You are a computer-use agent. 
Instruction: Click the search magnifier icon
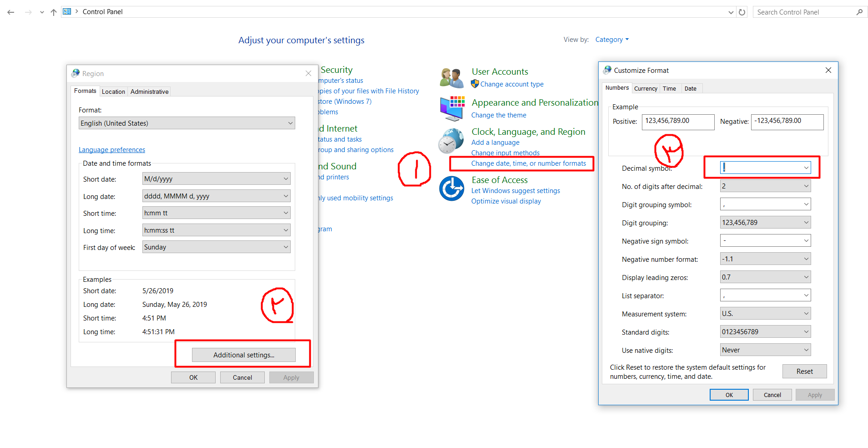tap(859, 12)
